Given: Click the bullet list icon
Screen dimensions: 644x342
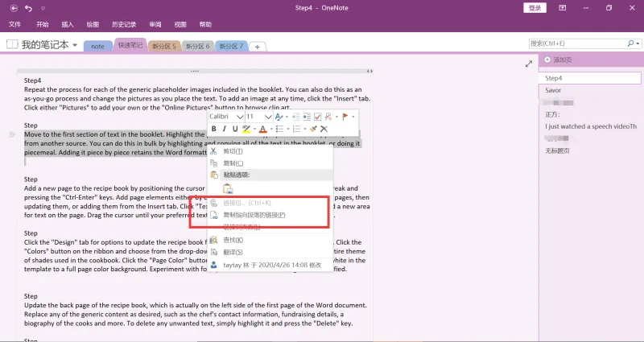Looking at the screenshot, I should pos(279,129).
